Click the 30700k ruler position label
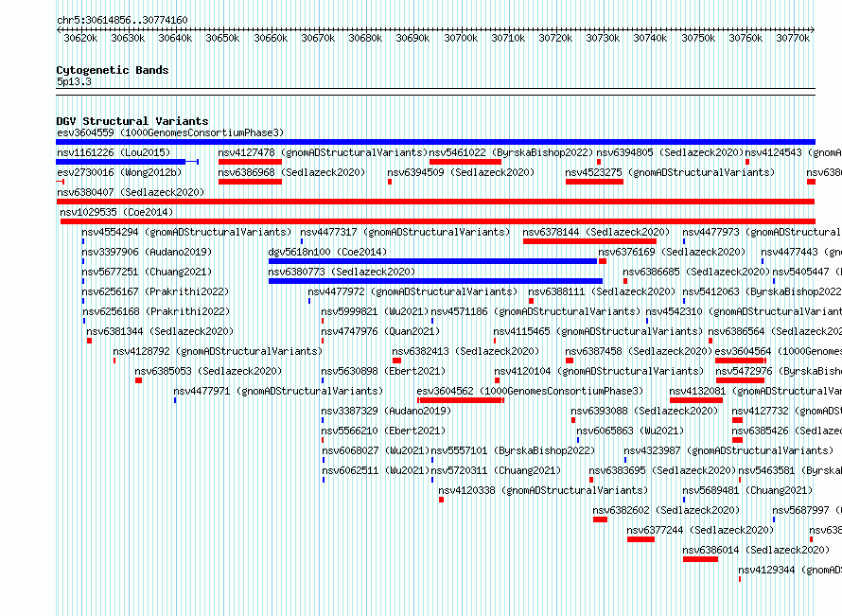This screenshot has height=616, width=842. pos(461,38)
